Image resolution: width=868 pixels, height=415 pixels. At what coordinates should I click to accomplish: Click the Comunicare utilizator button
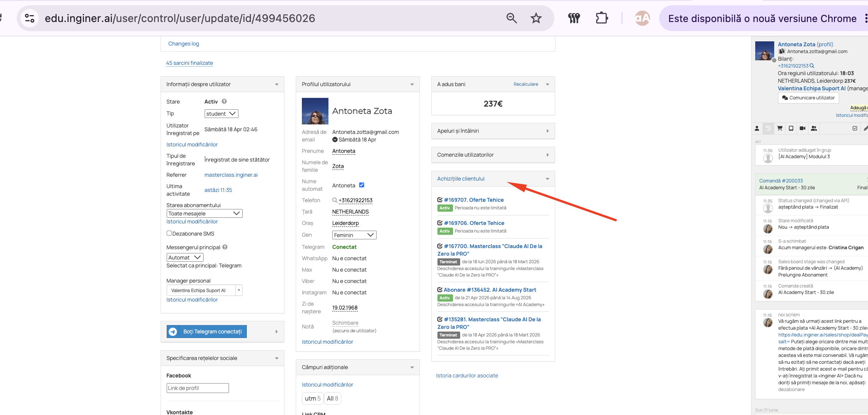[808, 97]
